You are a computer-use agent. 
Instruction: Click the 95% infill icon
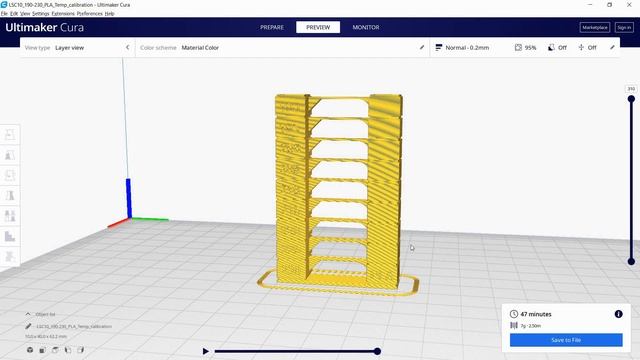518,47
